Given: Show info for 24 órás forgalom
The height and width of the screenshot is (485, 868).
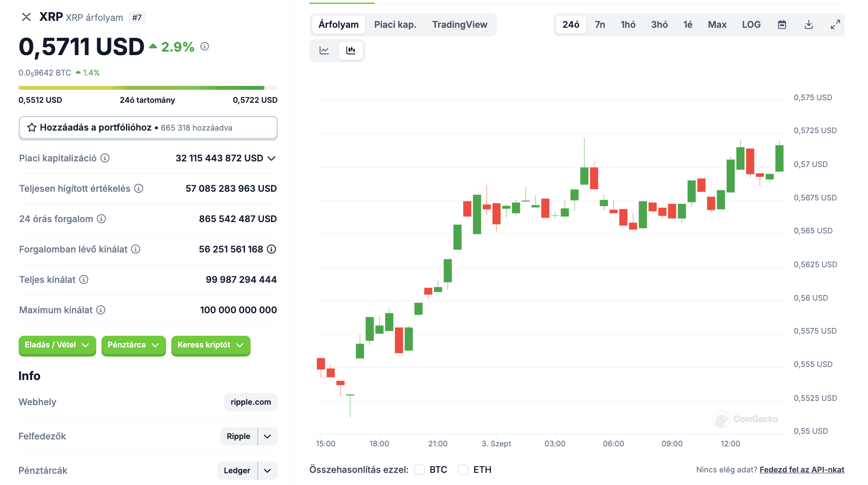Looking at the screenshot, I should [x=101, y=219].
